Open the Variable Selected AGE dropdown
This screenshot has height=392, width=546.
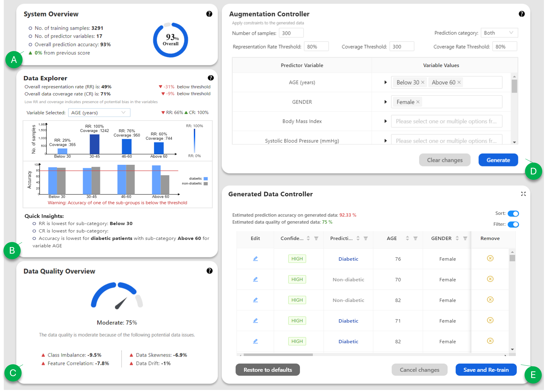coord(99,113)
